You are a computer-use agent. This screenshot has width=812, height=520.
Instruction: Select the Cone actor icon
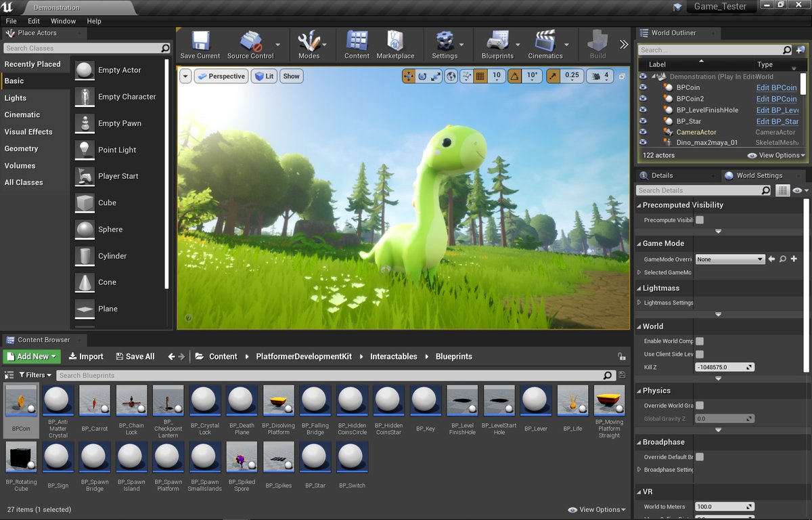click(x=85, y=282)
